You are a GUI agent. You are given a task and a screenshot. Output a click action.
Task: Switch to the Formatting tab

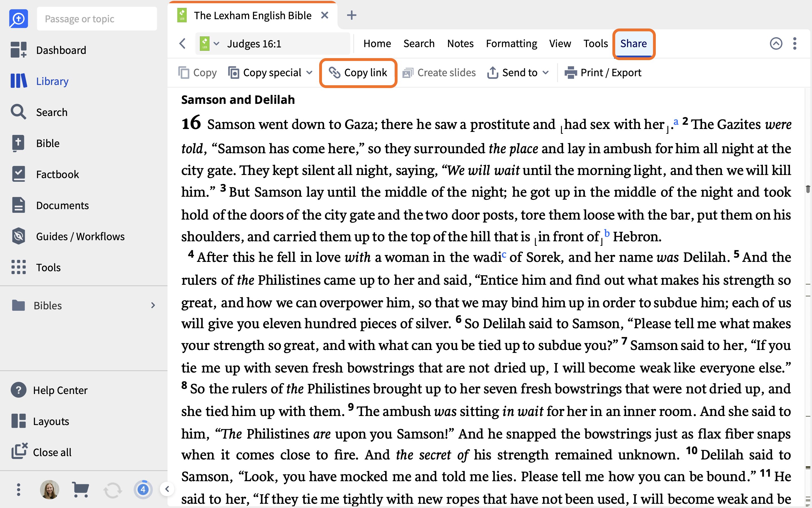point(511,43)
